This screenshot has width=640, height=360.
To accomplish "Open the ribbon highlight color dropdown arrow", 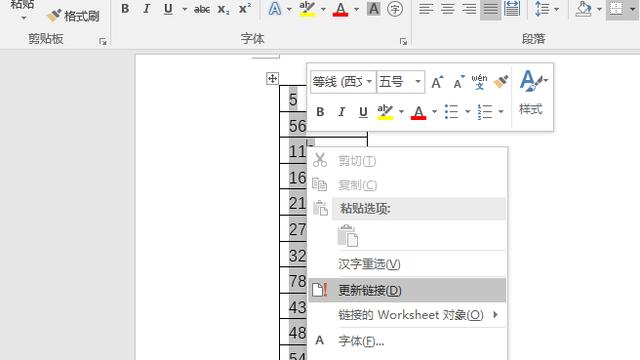I will click(323, 9).
